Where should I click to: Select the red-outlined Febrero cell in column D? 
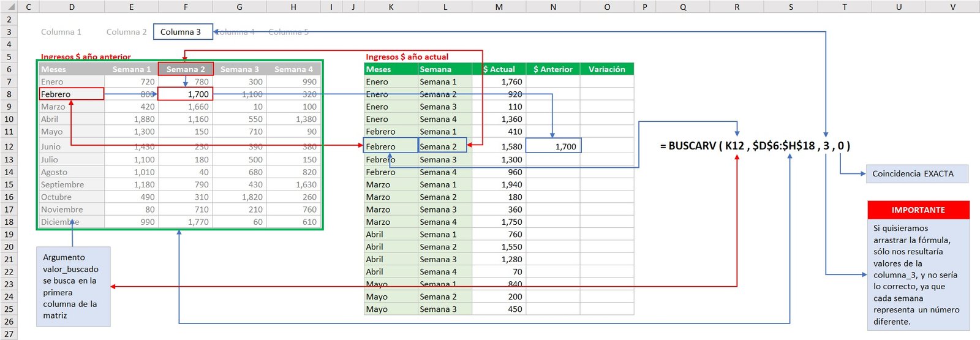point(71,94)
